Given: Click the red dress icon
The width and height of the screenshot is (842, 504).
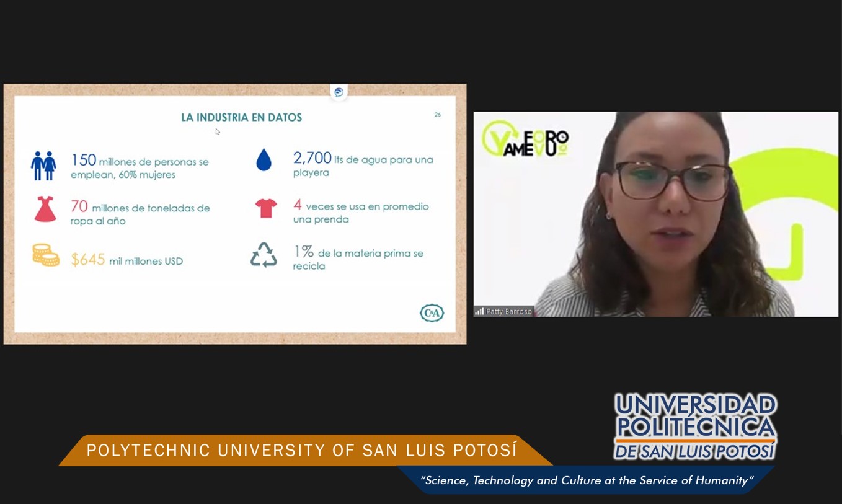Looking at the screenshot, I should point(45,210).
